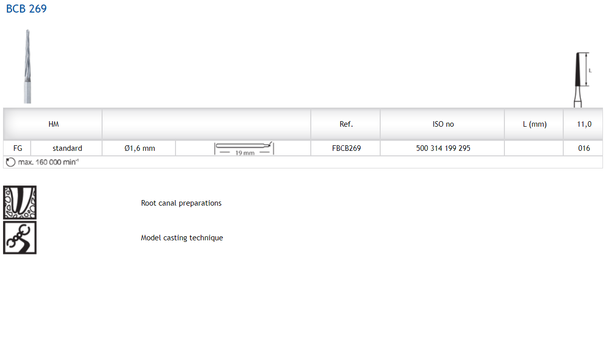The width and height of the screenshot is (608, 364).
Task: Click the model casting technique icon
Action: (x=20, y=237)
